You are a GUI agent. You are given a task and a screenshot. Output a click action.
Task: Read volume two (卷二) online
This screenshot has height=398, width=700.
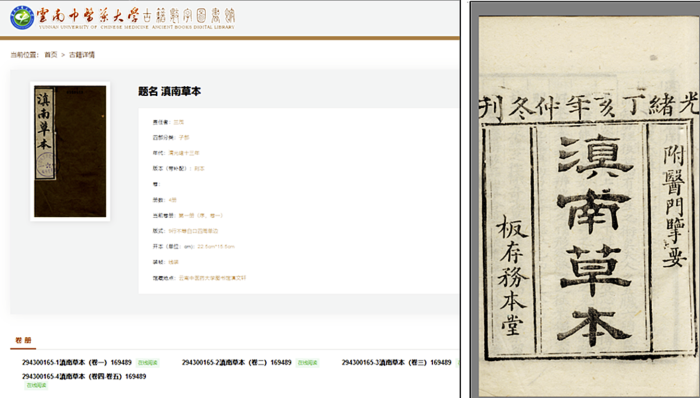(307, 363)
